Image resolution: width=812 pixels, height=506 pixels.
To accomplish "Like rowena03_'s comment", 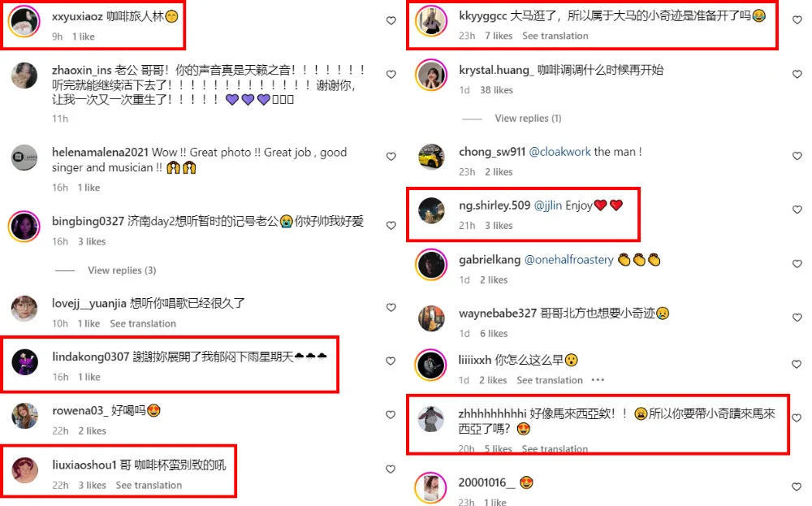I will 391,415.
